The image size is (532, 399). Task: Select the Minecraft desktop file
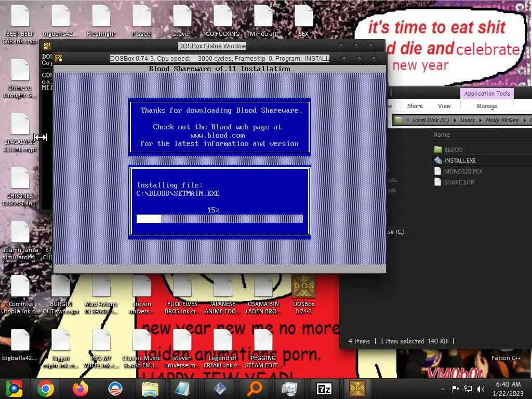click(x=263, y=20)
